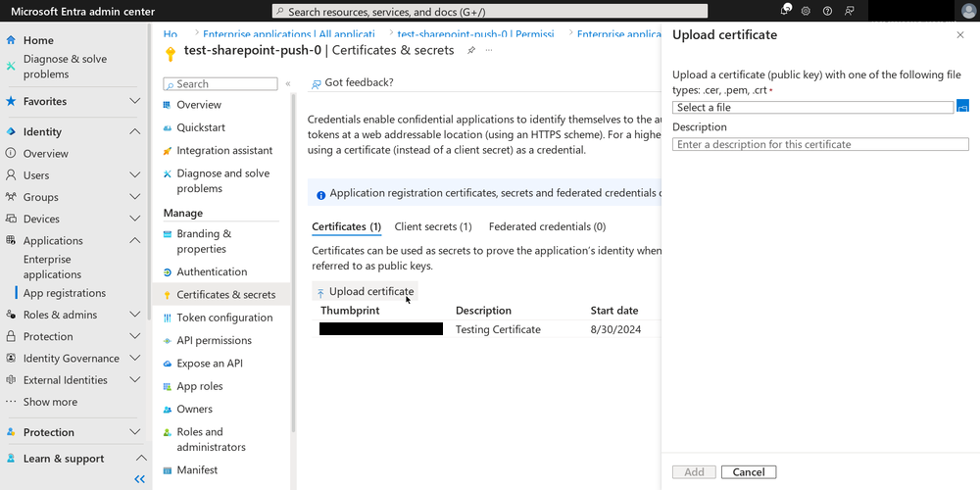
Task: Expand Roles & admins chevron
Action: point(134,315)
